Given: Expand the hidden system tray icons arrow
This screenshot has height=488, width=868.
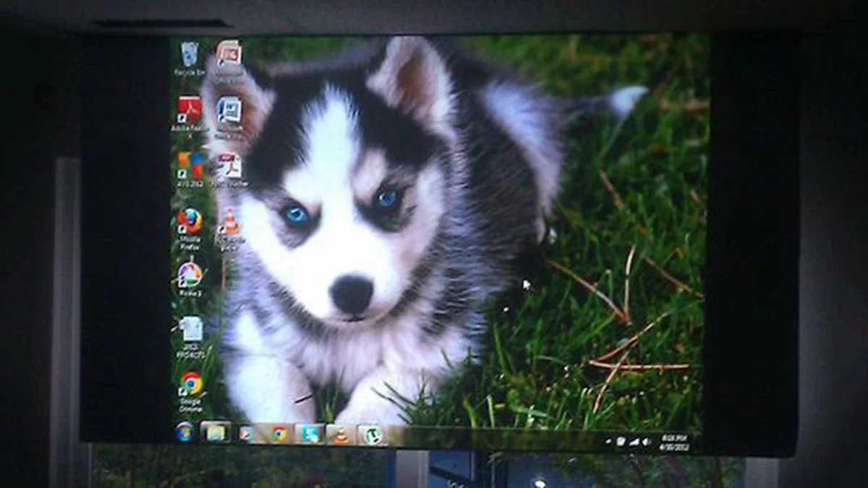Looking at the screenshot, I should pos(608,440).
